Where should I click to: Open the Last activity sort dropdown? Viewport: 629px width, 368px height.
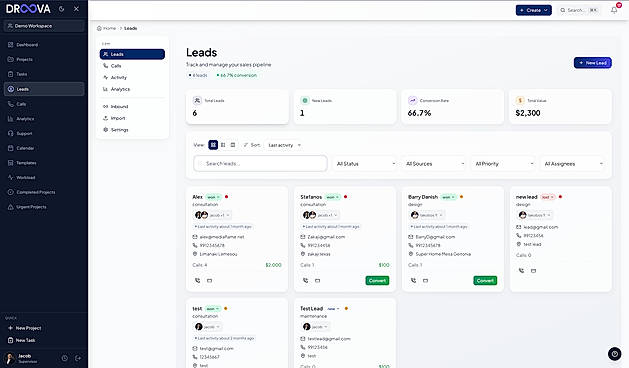click(284, 145)
